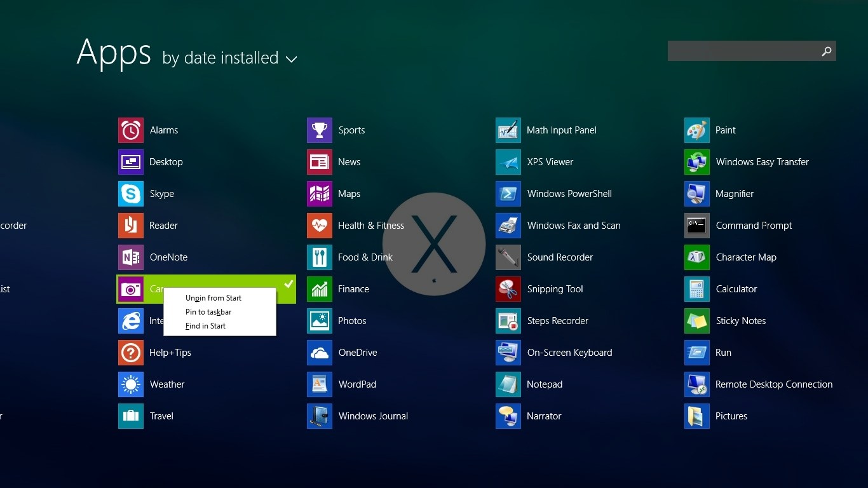
Task: Expand the 'by date installed' sort dropdown
Action: 220,58
